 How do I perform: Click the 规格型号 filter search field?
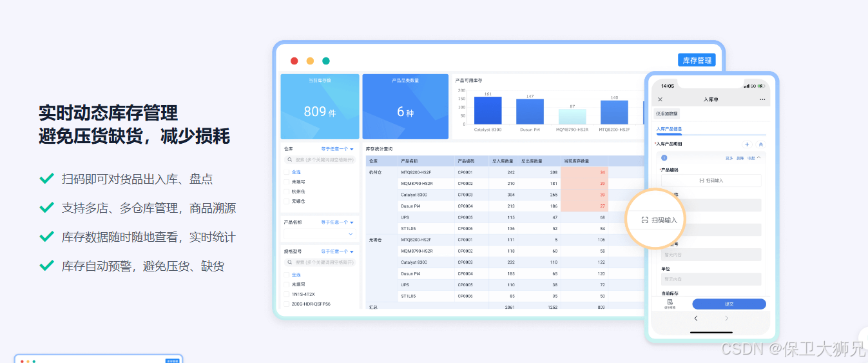point(320,262)
